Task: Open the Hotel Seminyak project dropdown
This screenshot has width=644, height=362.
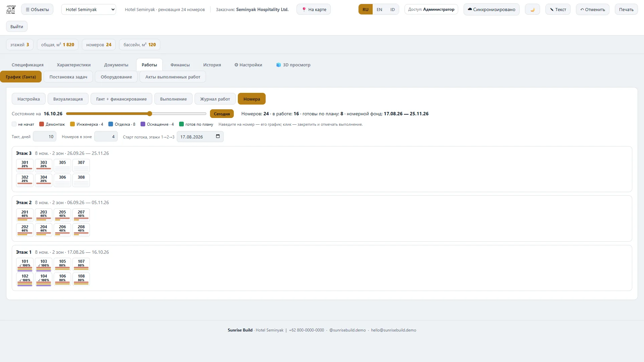Action: (x=89, y=9)
